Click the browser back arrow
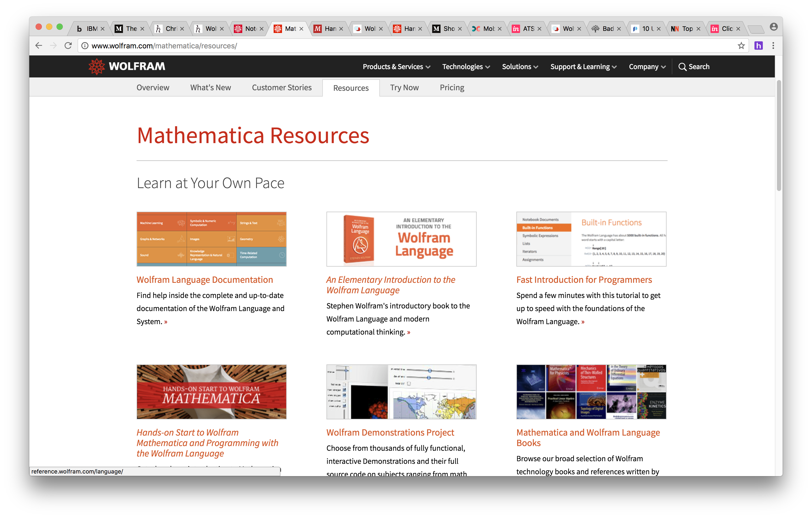 pos(39,46)
